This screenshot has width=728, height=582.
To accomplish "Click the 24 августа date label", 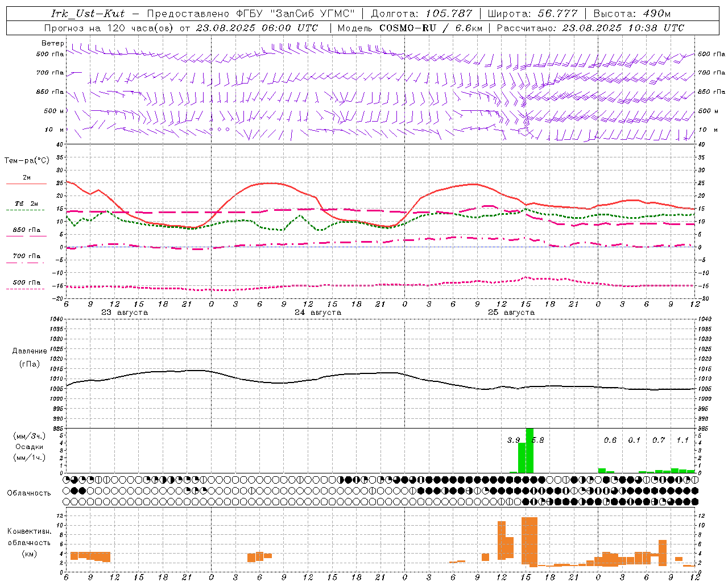I will click(x=318, y=313).
